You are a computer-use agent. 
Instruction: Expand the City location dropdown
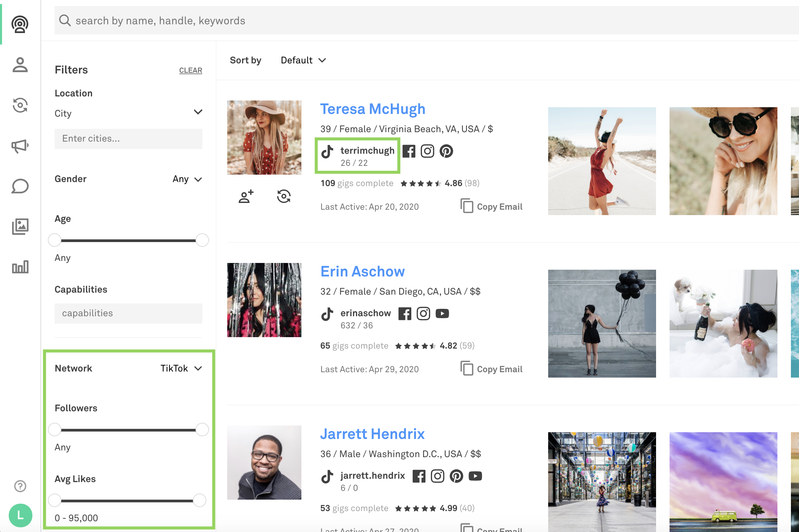point(198,112)
